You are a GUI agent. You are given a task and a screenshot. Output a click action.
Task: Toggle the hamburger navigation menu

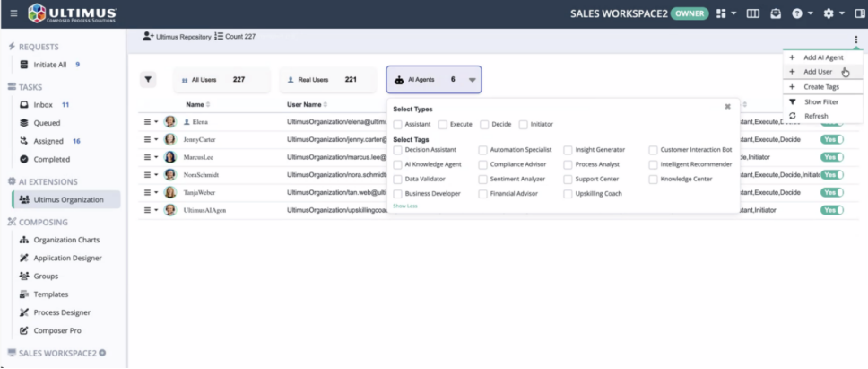(13, 13)
